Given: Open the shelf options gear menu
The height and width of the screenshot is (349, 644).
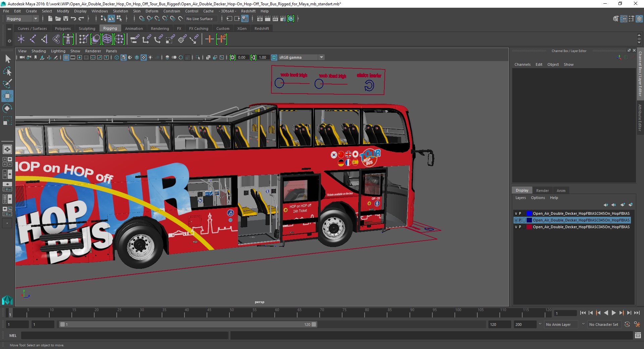Looking at the screenshot, I should [x=9, y=41].
